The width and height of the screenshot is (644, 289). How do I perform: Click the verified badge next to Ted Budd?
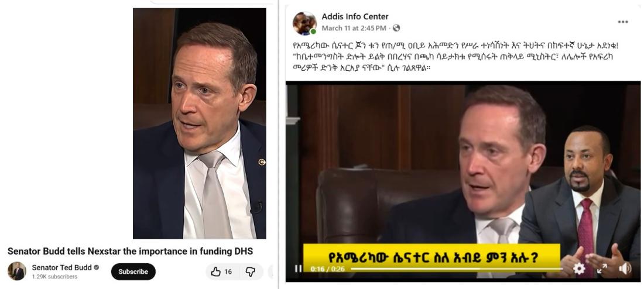[x=97, y=267]
